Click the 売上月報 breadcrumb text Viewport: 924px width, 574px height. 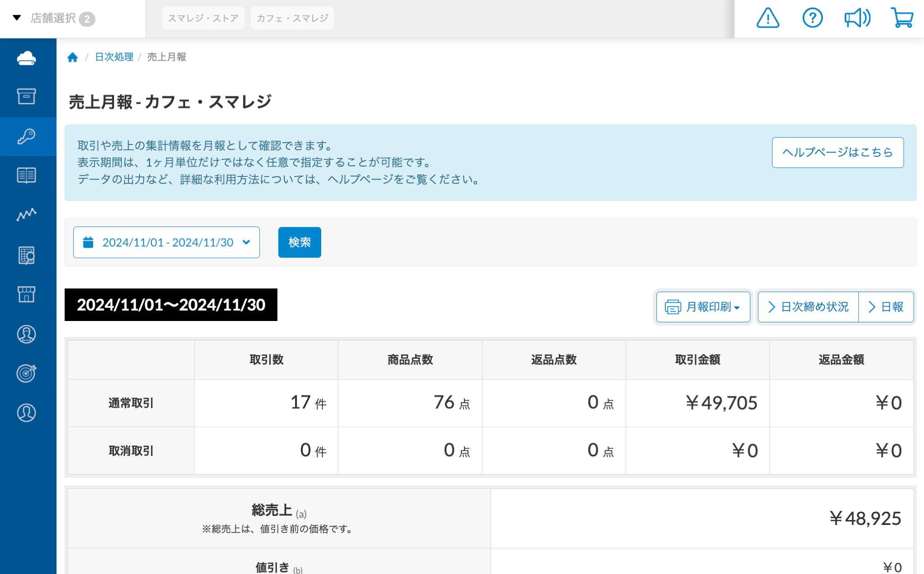167,57
